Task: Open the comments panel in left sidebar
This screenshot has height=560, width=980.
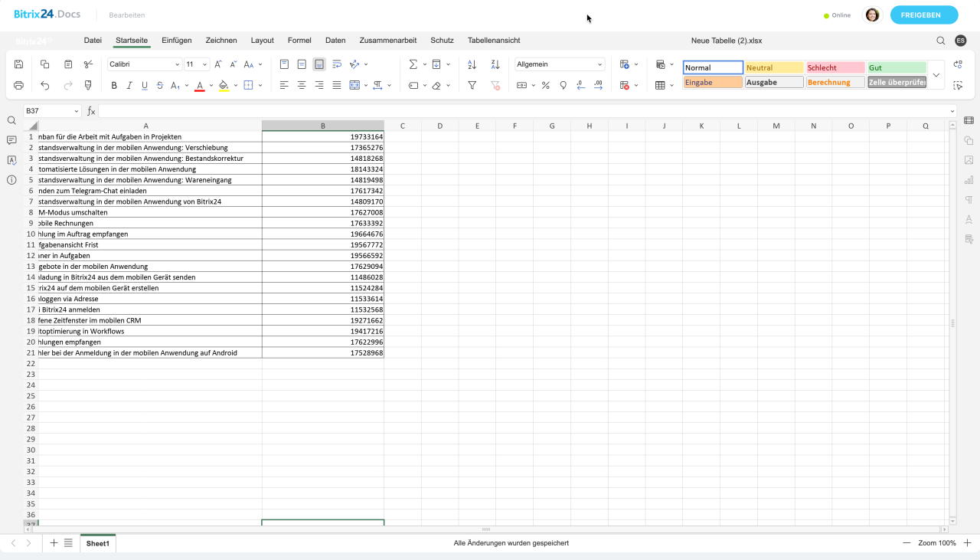Action: [11, 140]
